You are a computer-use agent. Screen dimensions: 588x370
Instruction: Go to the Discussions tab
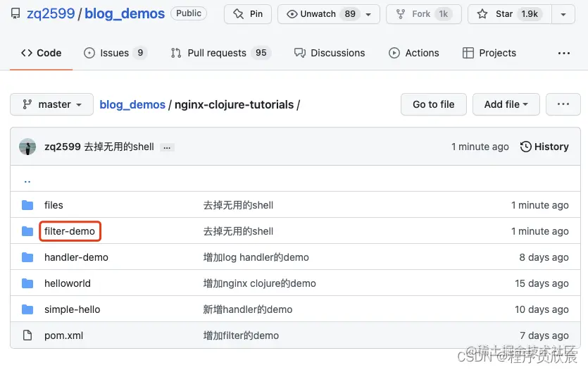tap(330, 53)
